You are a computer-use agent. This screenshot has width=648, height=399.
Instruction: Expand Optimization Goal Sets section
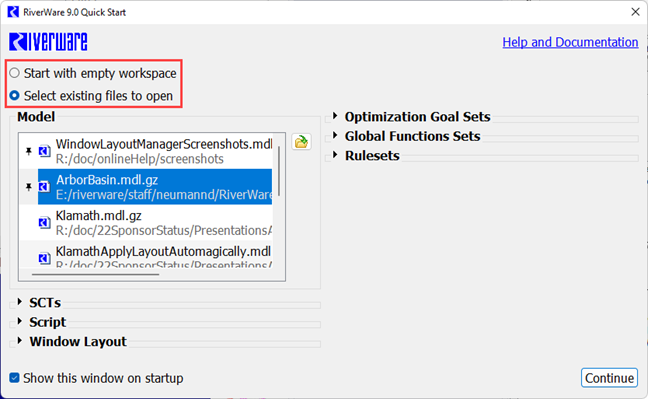335,116
